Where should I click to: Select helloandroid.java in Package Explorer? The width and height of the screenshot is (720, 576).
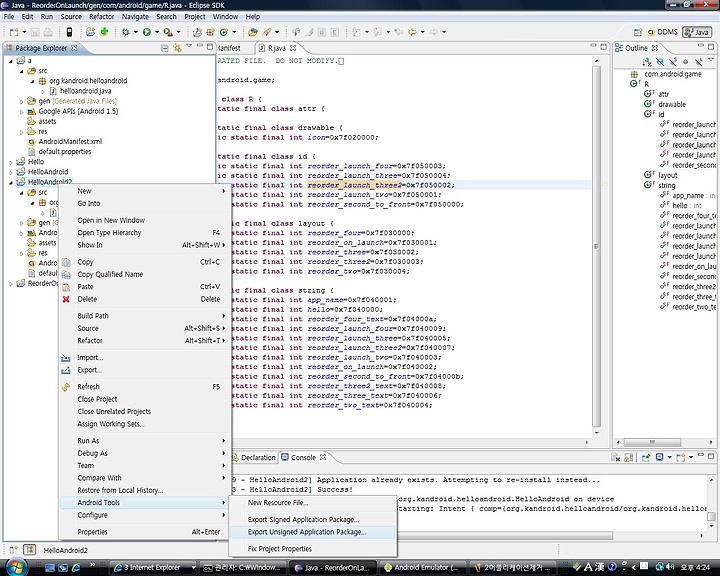click(x=85, y=91)
